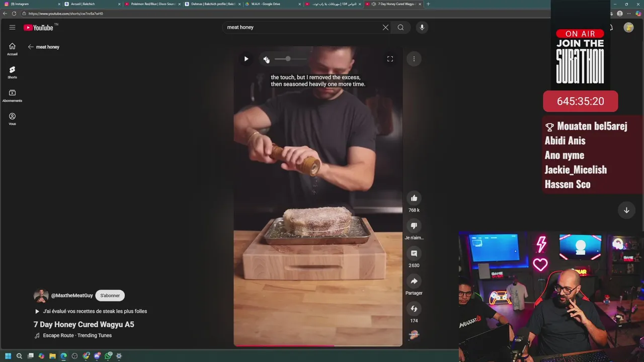Click the S'abonner button

tap(110, 296)
